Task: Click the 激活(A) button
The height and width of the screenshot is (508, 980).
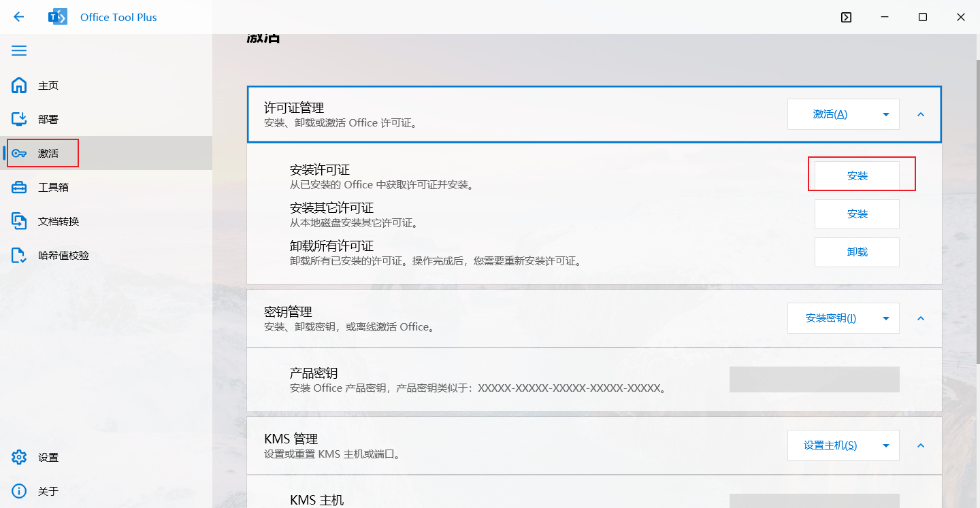Action: 830,114
